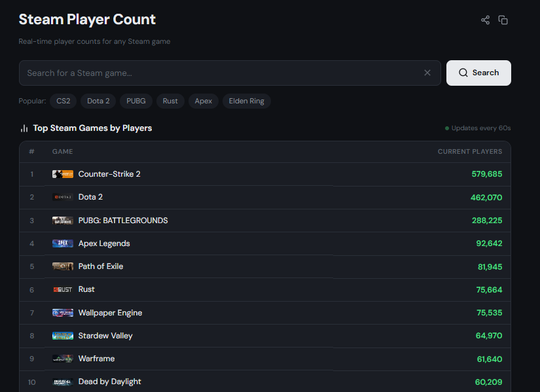Image resolution: width=540 pixels, height=392 pixels.
Task: Click the 75,664 player count
Action: pos(489,290)
